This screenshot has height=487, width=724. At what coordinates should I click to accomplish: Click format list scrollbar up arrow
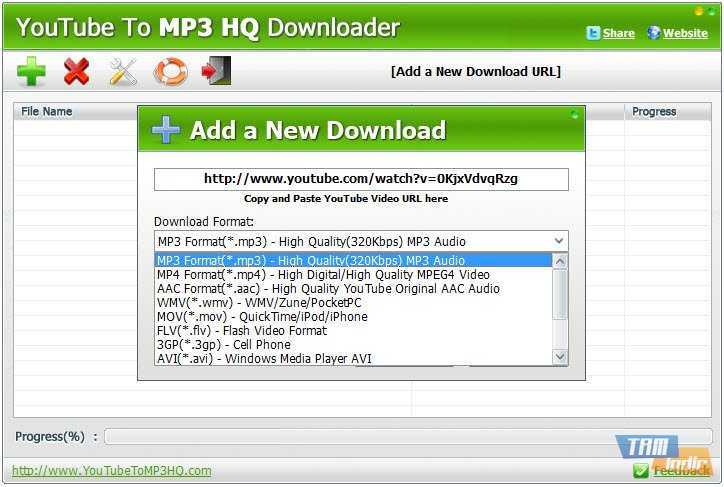tap(560, 261)
